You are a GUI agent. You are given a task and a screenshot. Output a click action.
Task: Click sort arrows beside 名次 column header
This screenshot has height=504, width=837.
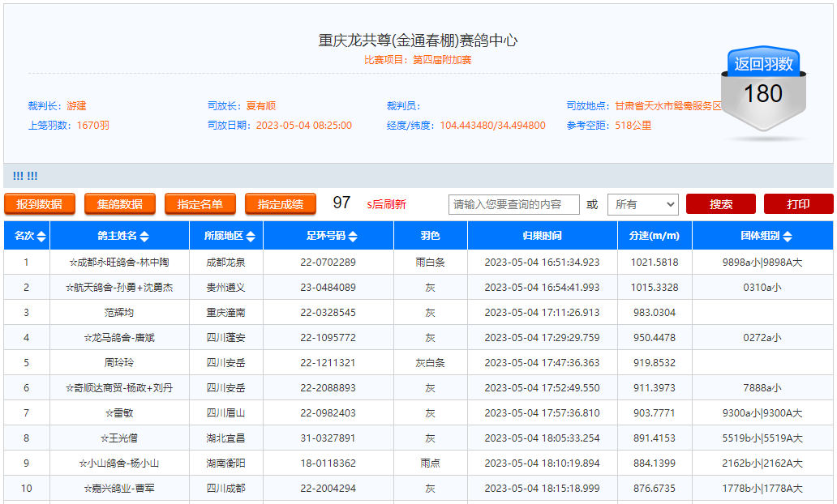click(41, 237)
